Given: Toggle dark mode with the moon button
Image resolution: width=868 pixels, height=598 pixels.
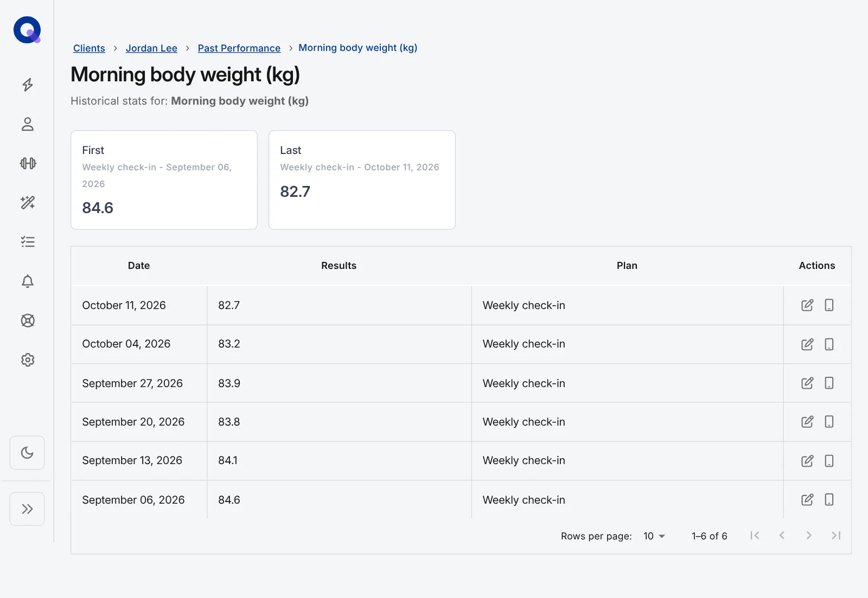Looking at the screenshot, I should [x=27, y=453].
